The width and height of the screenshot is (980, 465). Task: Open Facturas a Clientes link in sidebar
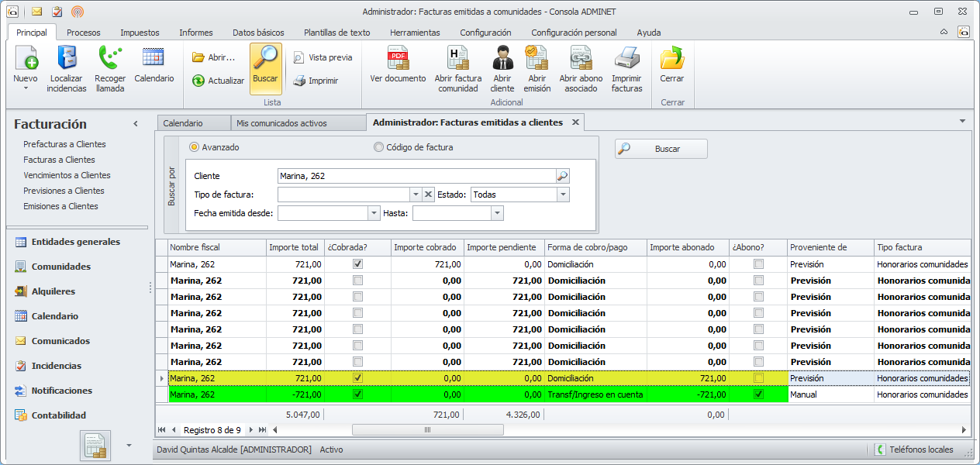(x=59, y=160)
